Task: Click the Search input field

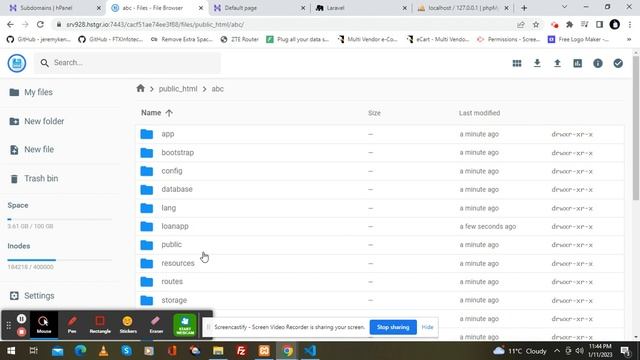Action: tap(127, 63)
